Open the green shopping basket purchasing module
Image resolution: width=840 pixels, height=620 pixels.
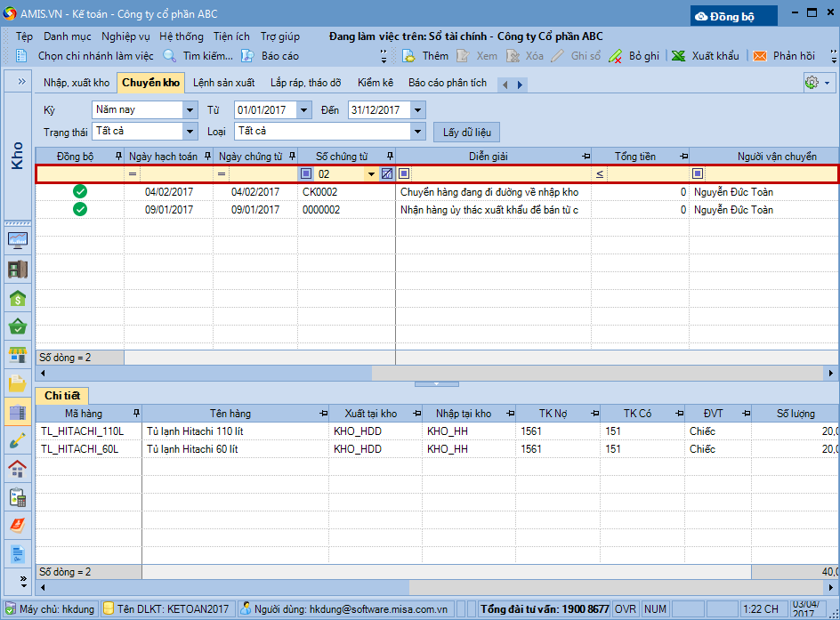coord(18,326)
